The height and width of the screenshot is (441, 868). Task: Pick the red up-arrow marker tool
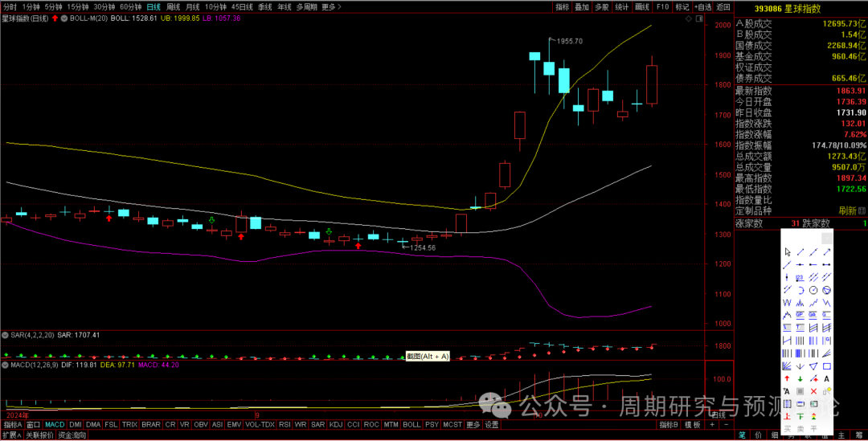(788, 378)
